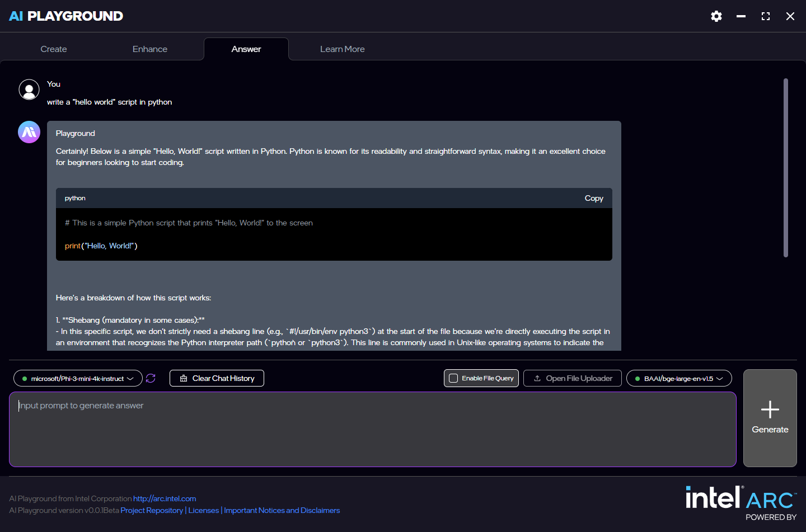Click the refresh model list icon
Screen dimensions: 806x532
point(151,378)
